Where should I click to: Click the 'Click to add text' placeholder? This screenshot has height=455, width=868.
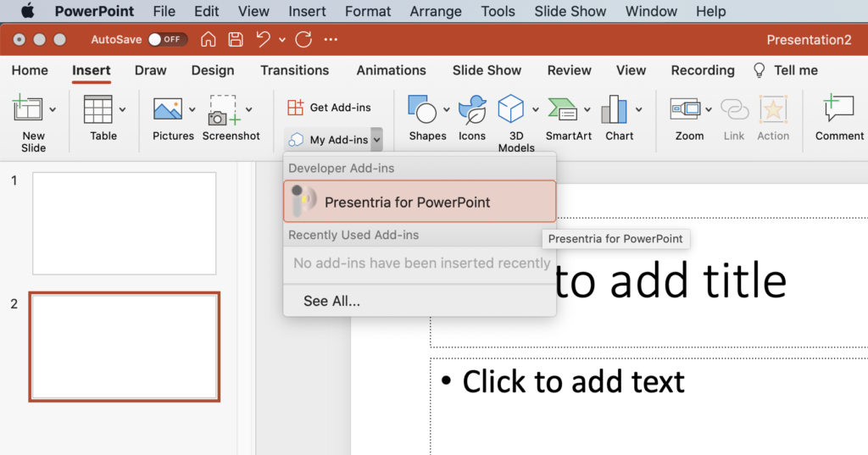click(x=648, y=407)
